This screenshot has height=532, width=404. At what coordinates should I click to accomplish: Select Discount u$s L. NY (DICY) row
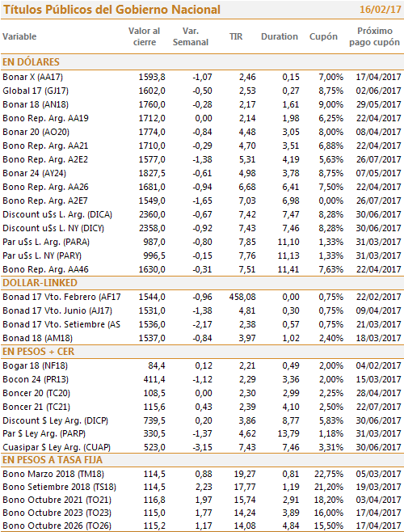(x=202, y=228)
